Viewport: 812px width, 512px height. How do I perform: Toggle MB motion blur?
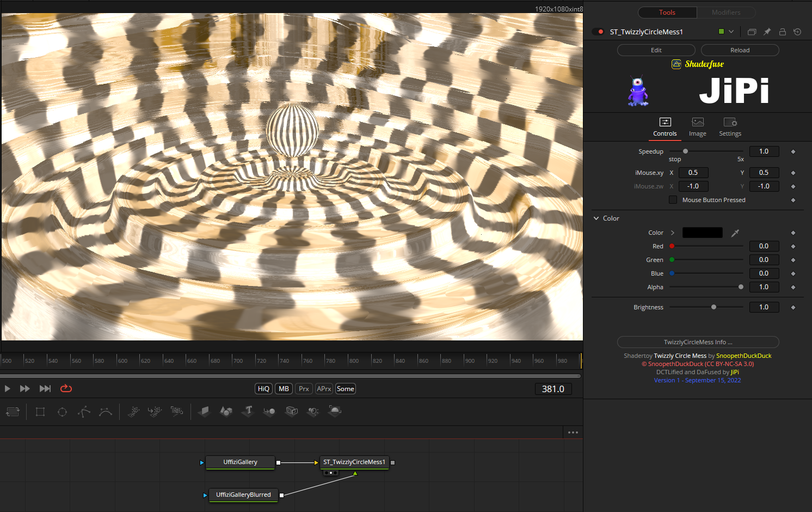pyautogui.click(x=284, y=389)
